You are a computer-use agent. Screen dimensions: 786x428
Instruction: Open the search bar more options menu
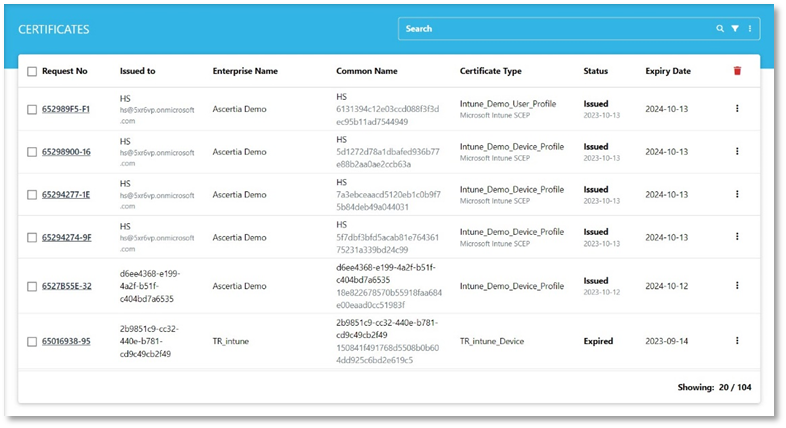point(749,29)
